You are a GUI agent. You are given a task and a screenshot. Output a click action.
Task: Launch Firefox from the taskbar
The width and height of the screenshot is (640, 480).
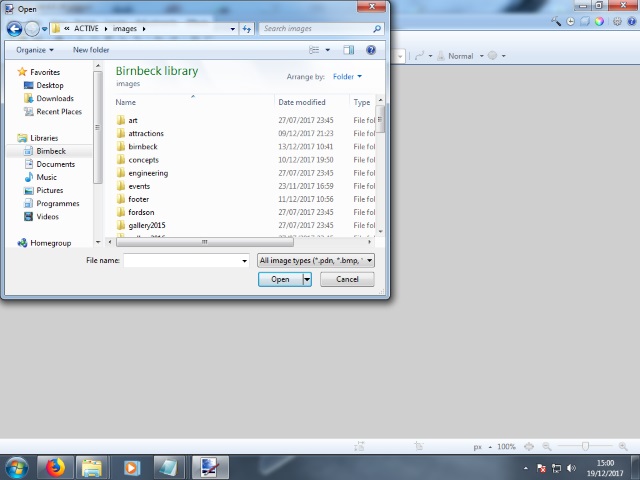point(54,467)
